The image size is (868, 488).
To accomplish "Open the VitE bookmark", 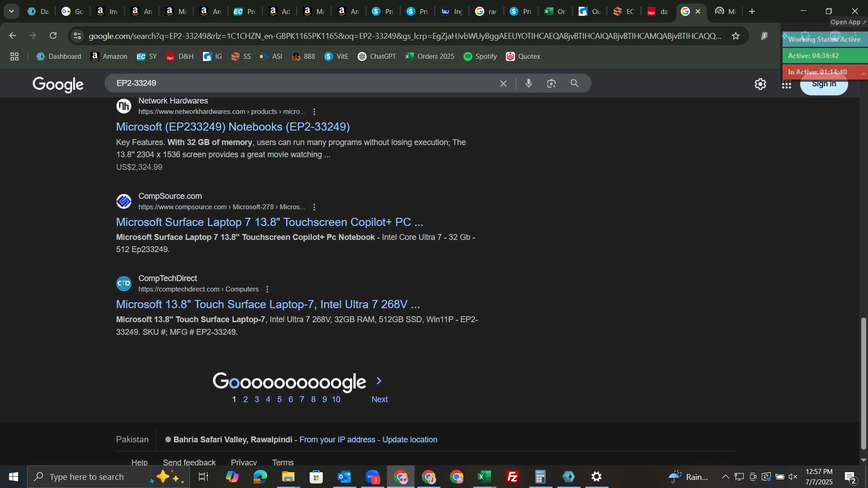I will point(336,56).
